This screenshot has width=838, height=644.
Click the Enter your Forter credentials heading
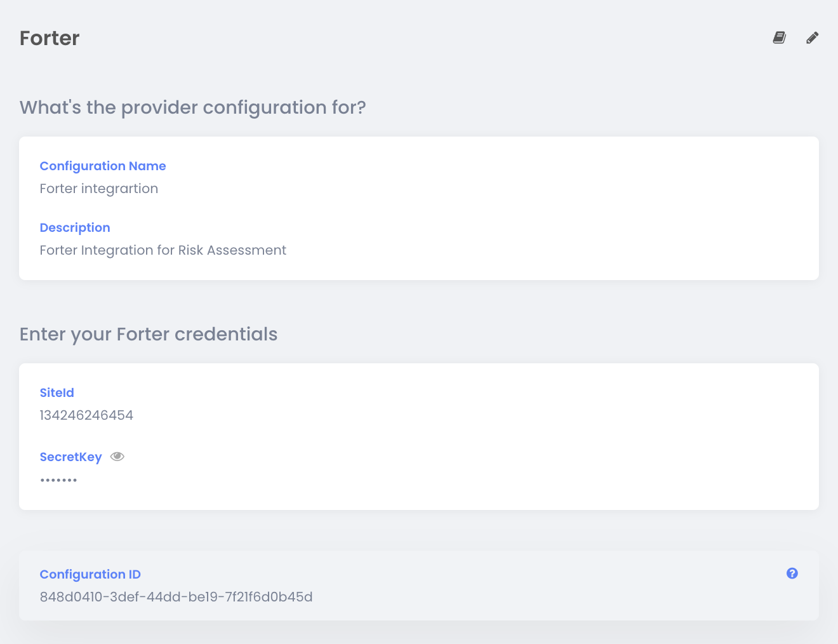click(x=149, y=334)
